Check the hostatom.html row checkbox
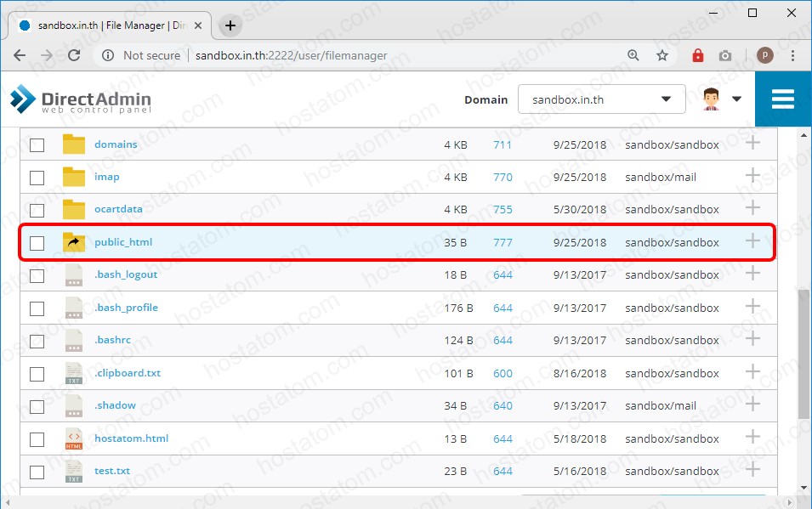 tap(37, 439)
